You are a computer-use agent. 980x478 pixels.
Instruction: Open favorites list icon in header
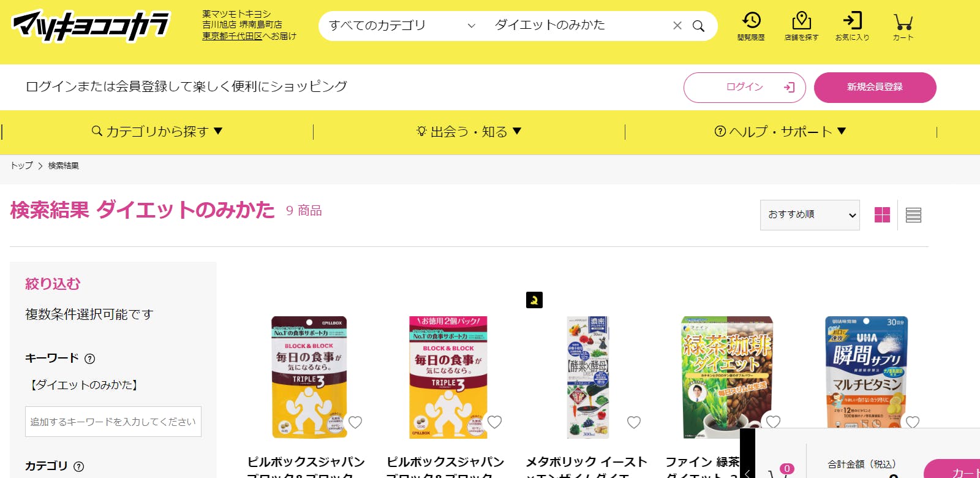[852, 21]
